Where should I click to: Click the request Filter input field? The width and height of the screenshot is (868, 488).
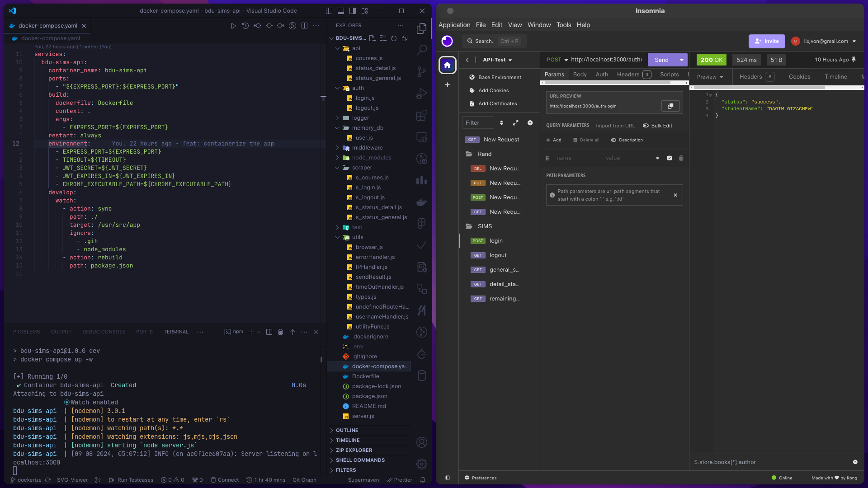pos(478,123)
